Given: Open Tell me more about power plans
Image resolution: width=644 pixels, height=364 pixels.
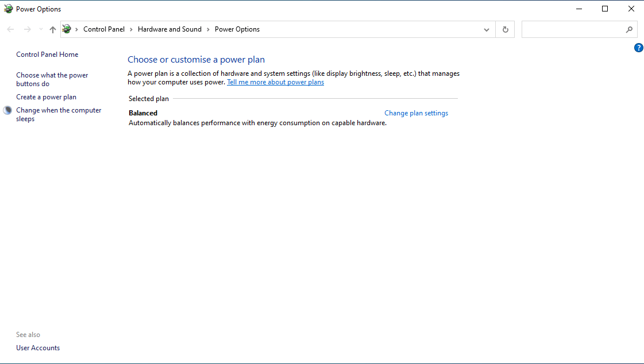Looking at the screenshot, I should point(275,82).
